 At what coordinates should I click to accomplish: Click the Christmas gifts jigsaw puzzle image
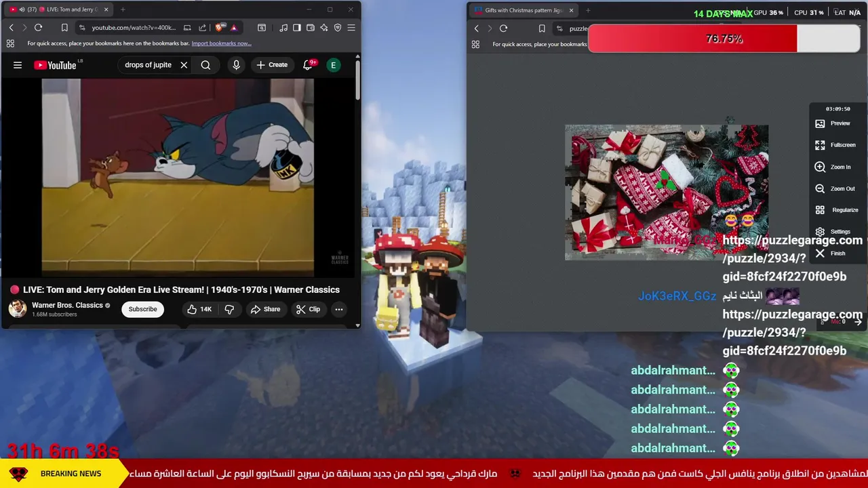point(667,192)
